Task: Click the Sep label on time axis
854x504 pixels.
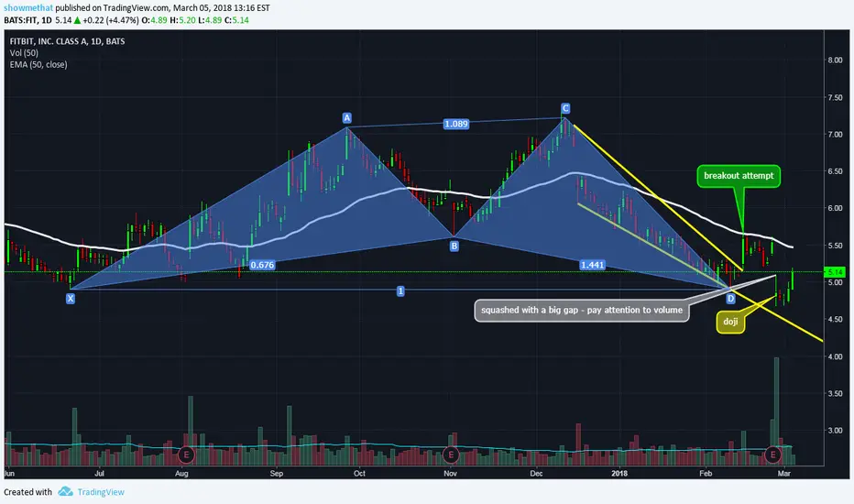Action: point(277,473)
